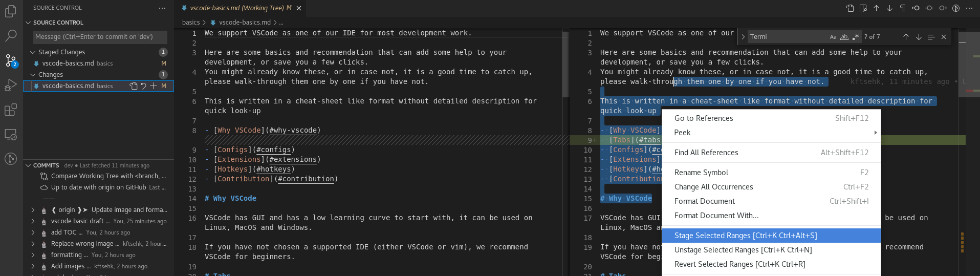Screen dimensions: 980x276
Task: Open the Search view in activity bar
Action: [11, 35]
